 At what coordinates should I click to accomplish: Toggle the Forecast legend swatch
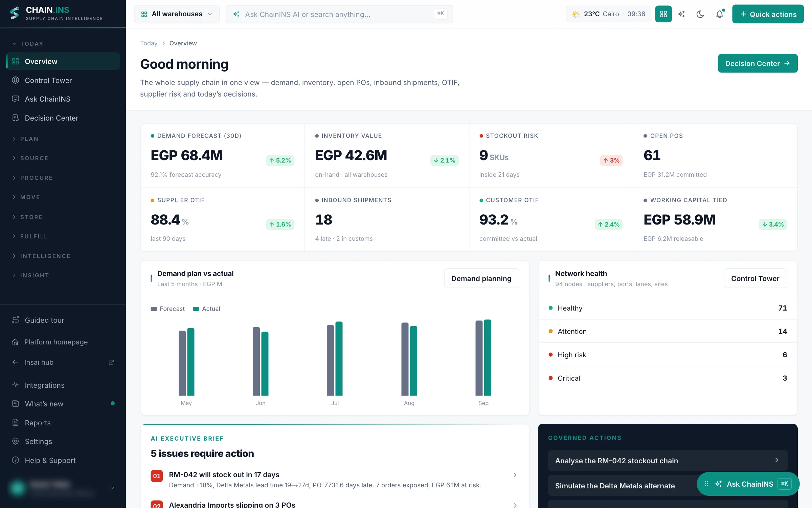point(154,309)
